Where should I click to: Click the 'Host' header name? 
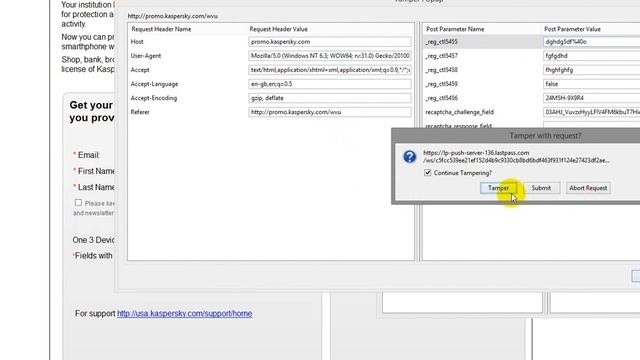137,42
